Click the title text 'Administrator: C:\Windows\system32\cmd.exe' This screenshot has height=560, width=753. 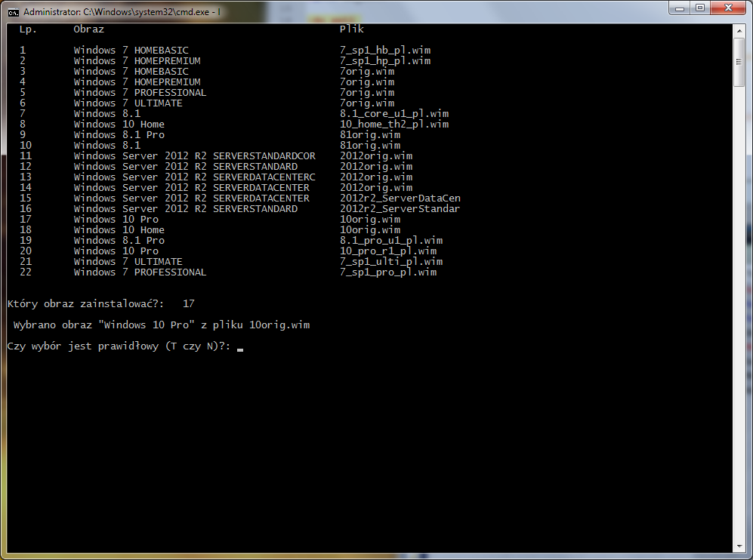pos(117,11)
